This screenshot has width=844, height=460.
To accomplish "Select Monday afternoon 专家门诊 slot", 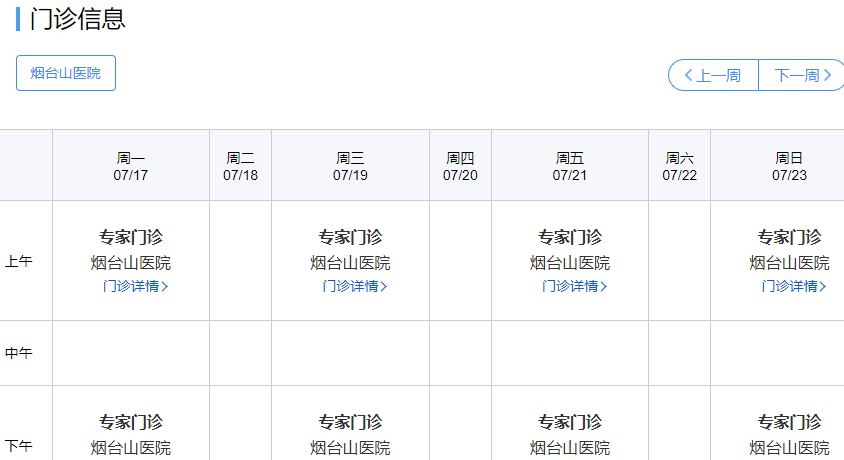I will pos(131,422).
